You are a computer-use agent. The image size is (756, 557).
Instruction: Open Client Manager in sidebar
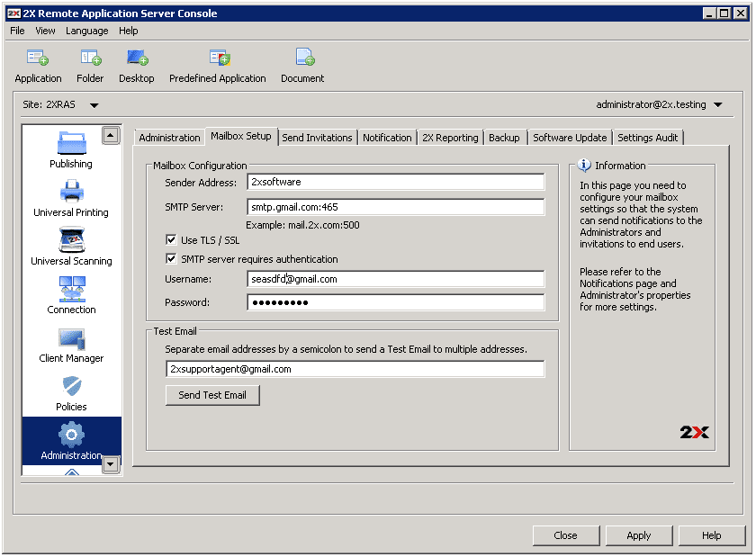[x=71, y=345]
